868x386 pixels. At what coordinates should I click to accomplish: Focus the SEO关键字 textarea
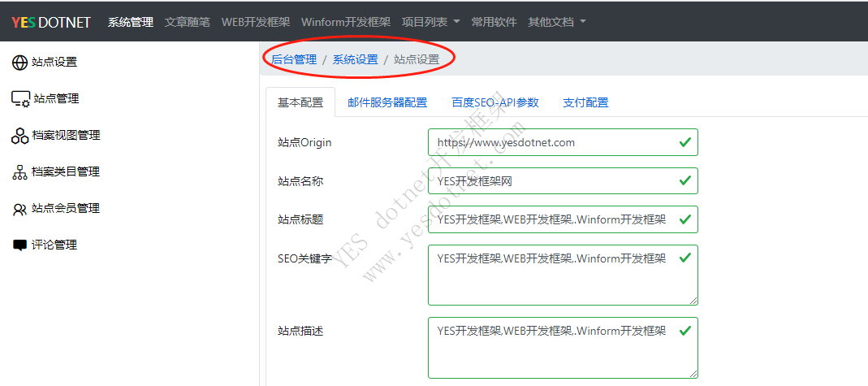click(563, 275)
